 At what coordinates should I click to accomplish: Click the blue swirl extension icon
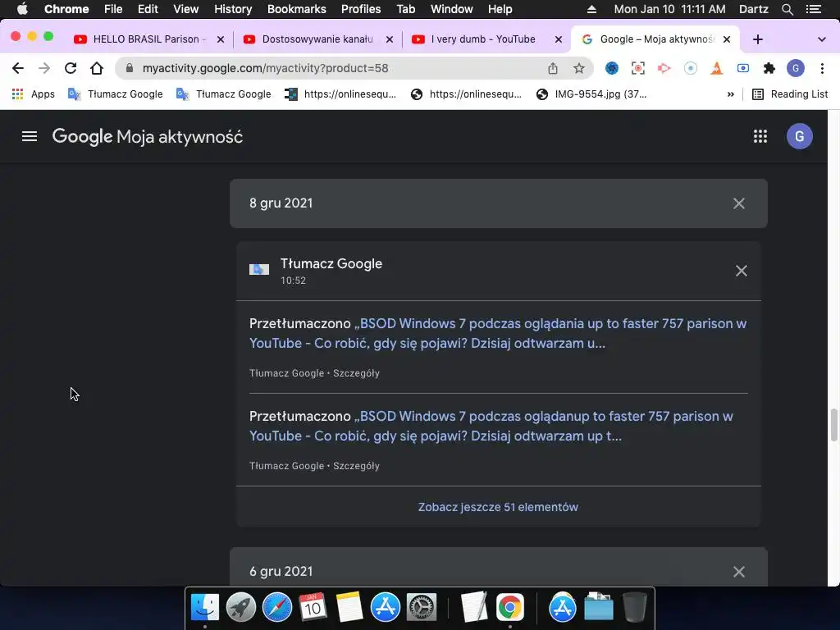click(612, 68)
